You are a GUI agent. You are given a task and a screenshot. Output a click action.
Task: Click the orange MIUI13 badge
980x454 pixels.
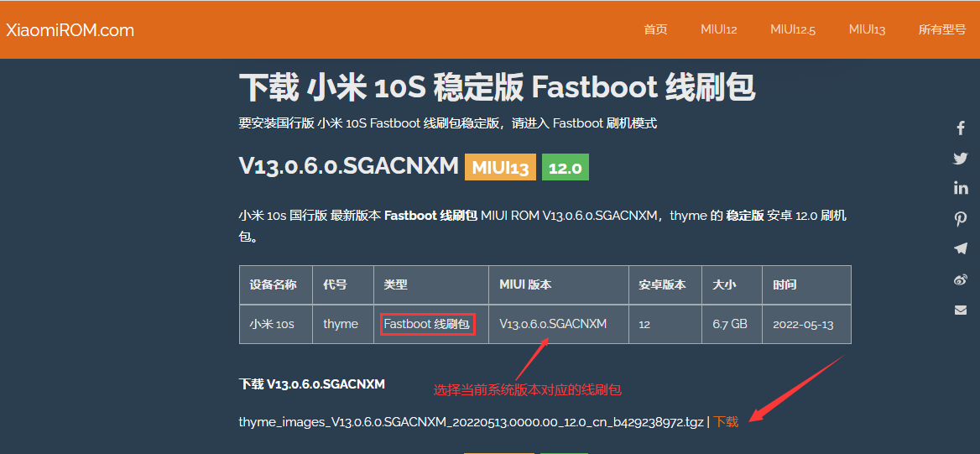click(500, 168)
